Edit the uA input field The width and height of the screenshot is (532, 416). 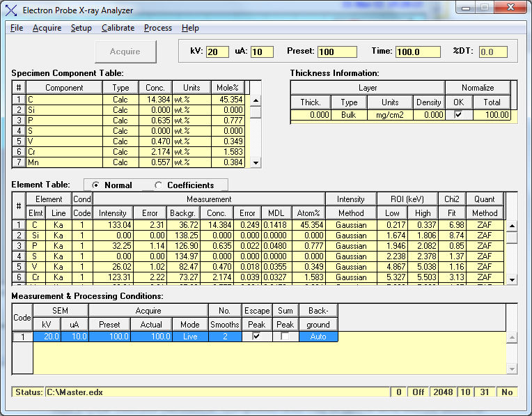click(x=262, y=52)
